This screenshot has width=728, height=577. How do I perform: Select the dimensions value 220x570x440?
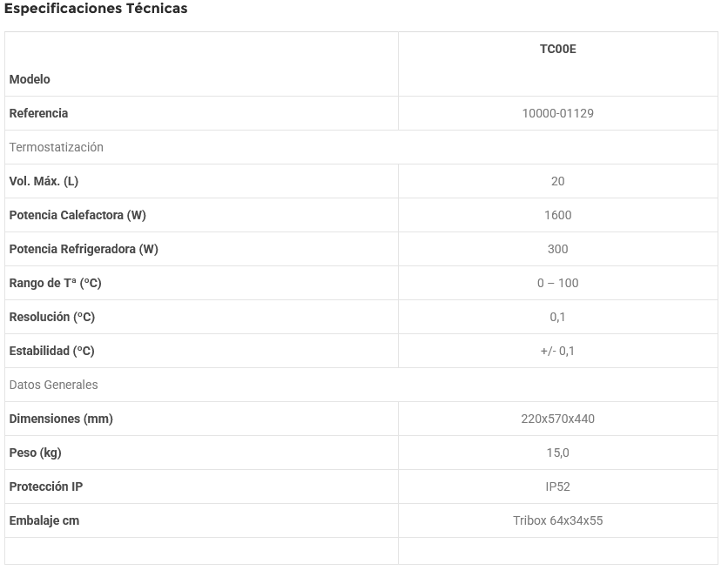[x=557, y=419]
